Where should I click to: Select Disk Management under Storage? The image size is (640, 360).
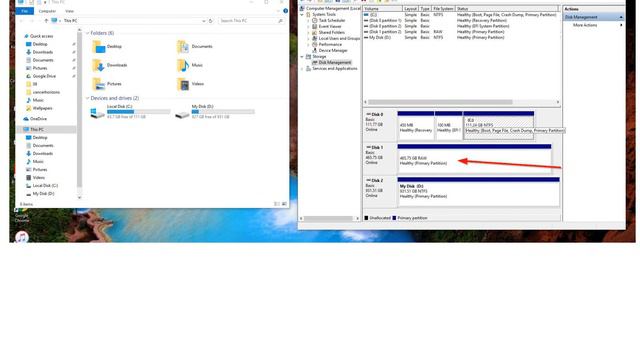tap(331, 62)
